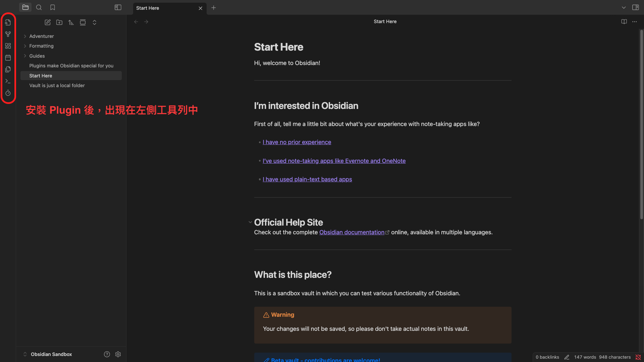Open the command palette ribbon icon

(8, 81)
